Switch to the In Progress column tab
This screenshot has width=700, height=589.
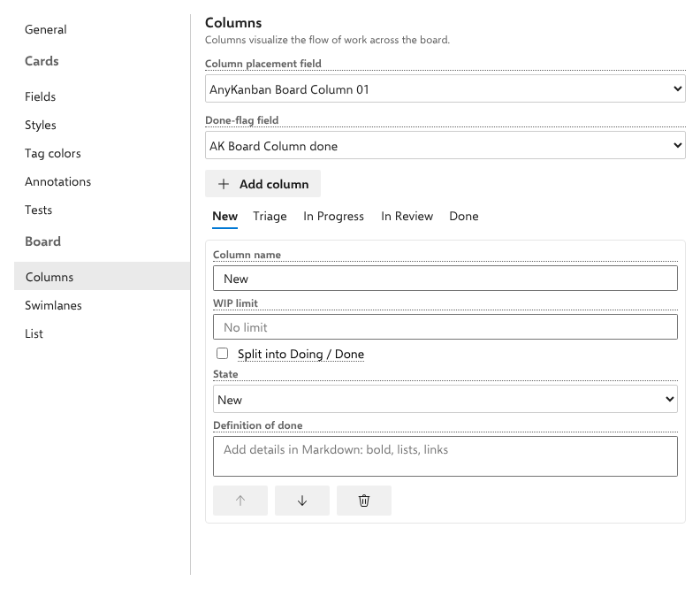pos(333,216)
